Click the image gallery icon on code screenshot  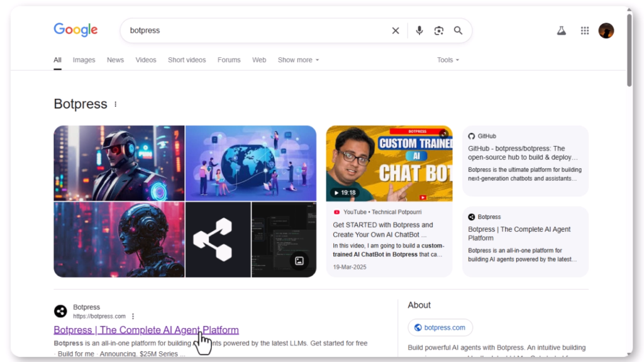[299, 261]
